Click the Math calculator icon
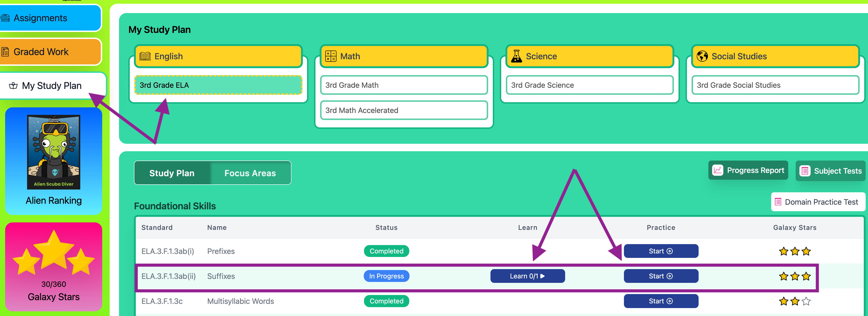The width and height of the screenshot is (868, 316). [x=331, y=56]
